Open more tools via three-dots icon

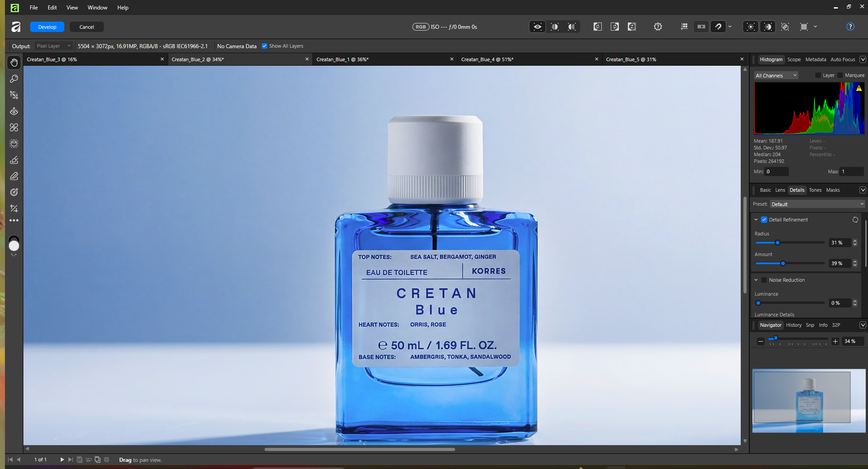[14, 221]
